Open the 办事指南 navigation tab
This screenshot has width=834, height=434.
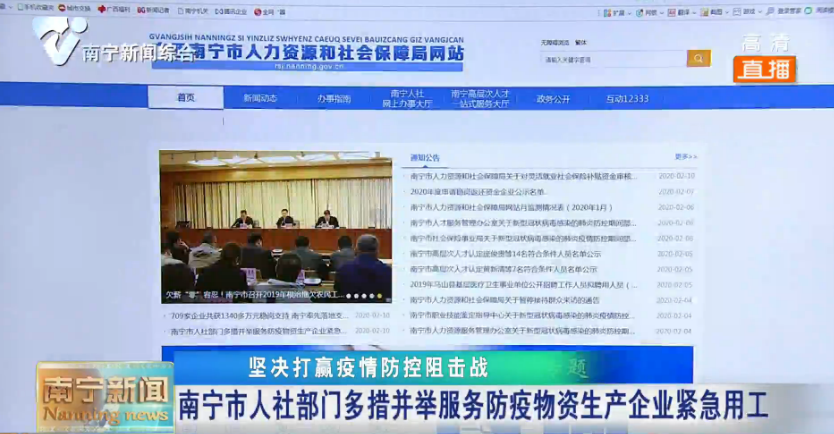click(334, 99)
